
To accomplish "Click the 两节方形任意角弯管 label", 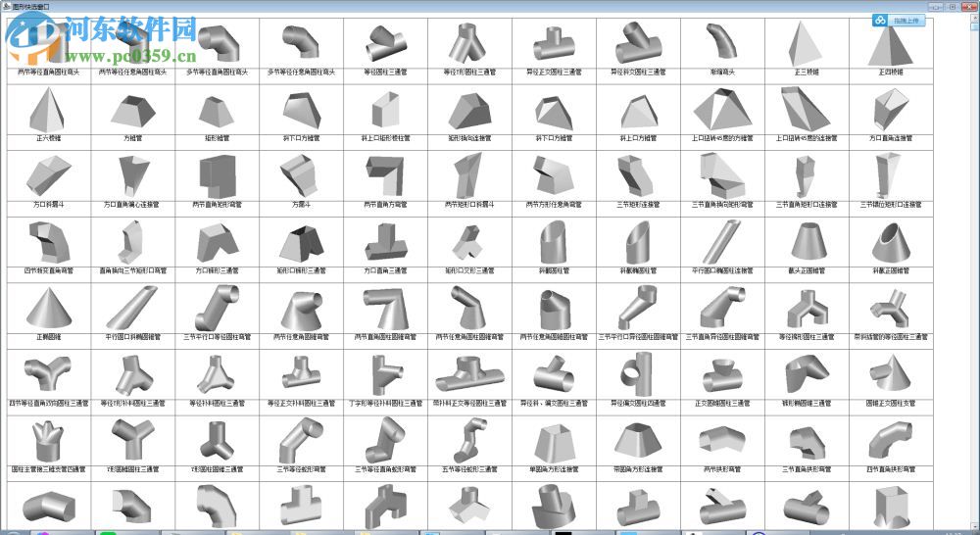I will click(554, 205).
